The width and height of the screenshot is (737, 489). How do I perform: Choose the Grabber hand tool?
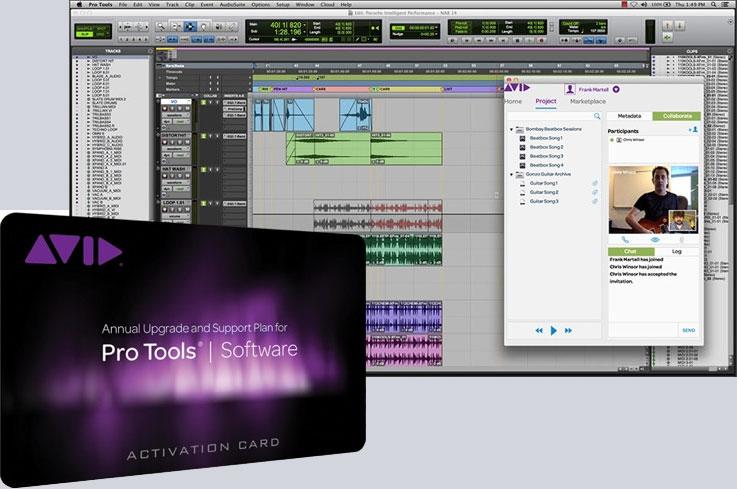204,27
